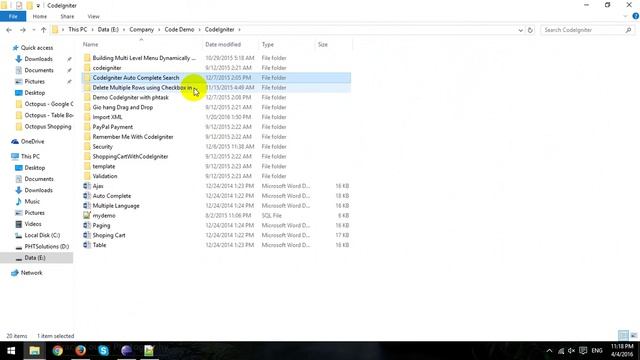Click the search magnifier icon
This screenshot has width=640, height=360.
pos(628,30)
